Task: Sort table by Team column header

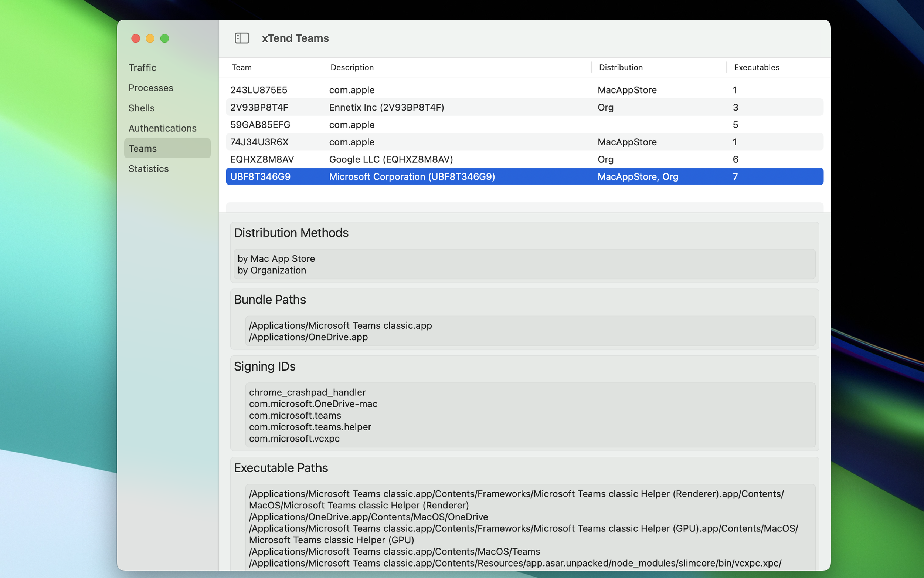Action: (x=242, y=67)
